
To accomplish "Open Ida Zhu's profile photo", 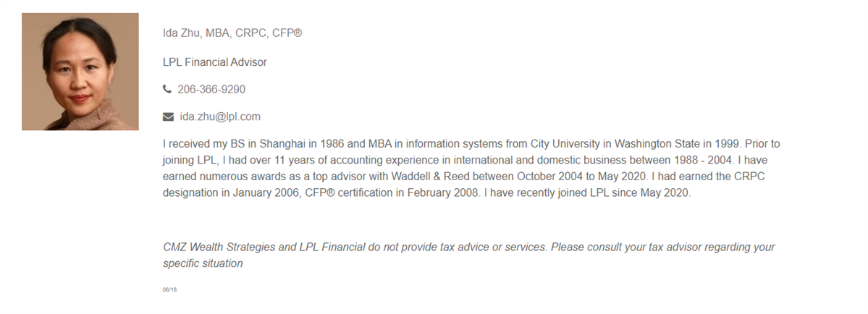I will click(80, 72).
